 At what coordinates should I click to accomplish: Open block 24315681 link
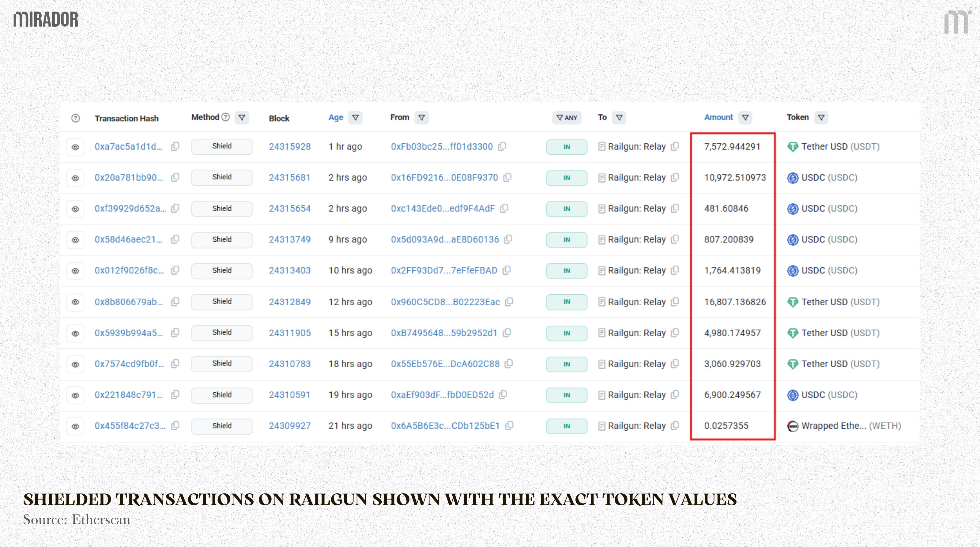[289, 178]
